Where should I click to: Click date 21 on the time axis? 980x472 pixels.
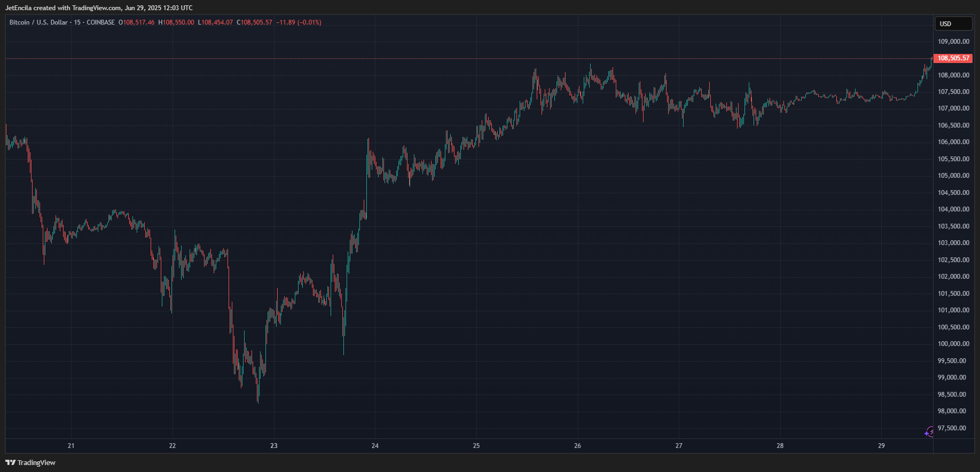71,446
